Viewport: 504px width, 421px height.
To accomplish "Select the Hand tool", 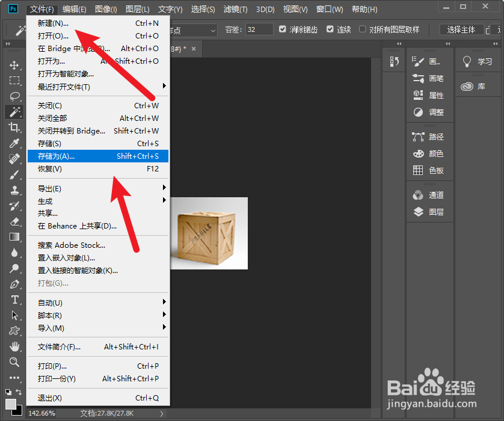I will pos(14,346).
